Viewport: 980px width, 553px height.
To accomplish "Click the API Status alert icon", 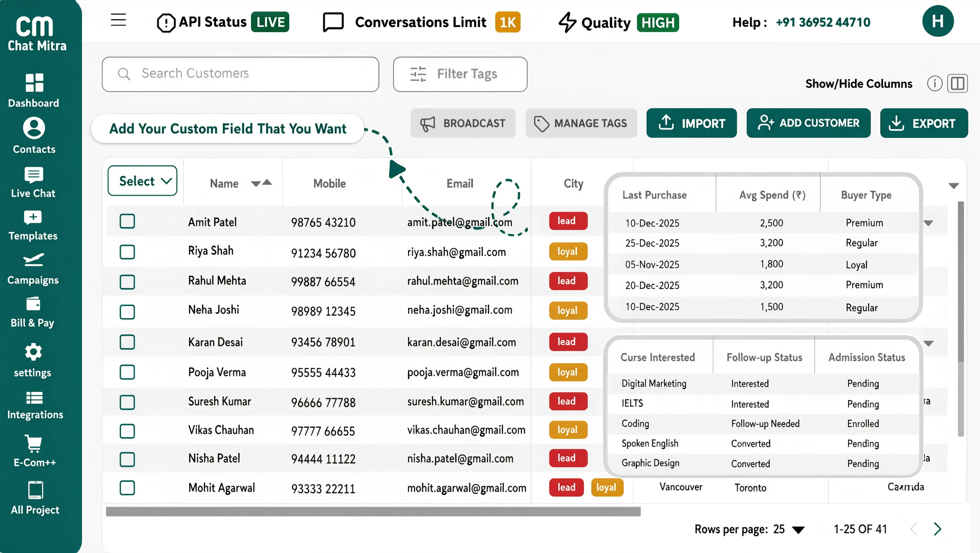I will (x=166, y=23).
